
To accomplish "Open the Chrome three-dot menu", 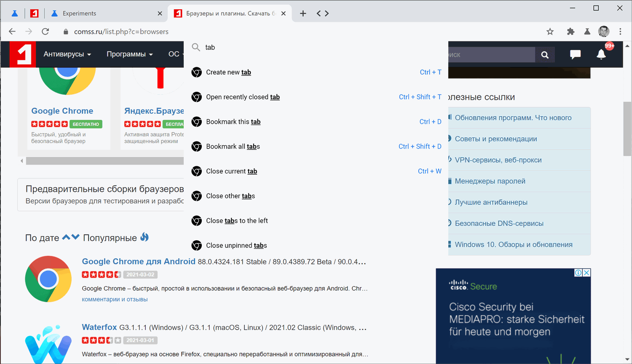I will 620,32.
